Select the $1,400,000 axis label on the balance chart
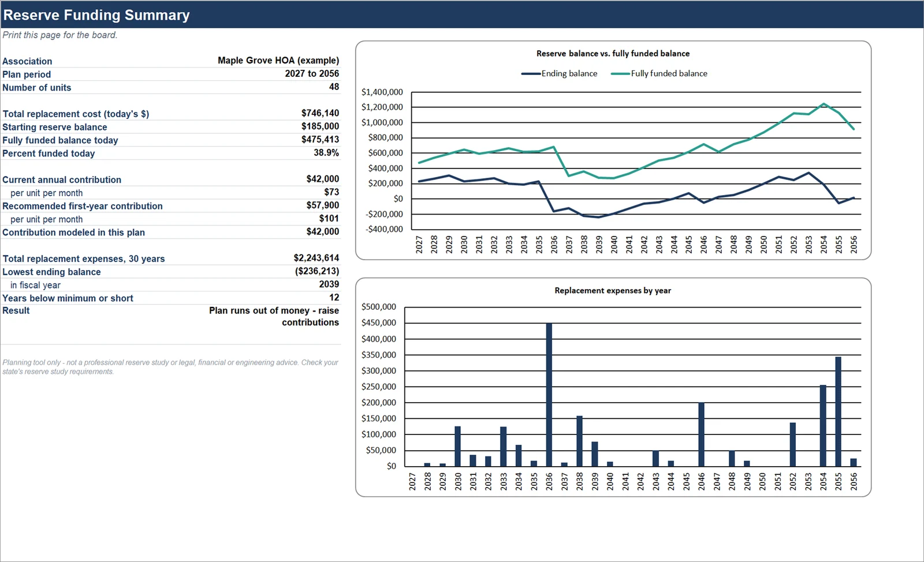The width and height of the screenshot is (924, 562). tap(382, 92)
